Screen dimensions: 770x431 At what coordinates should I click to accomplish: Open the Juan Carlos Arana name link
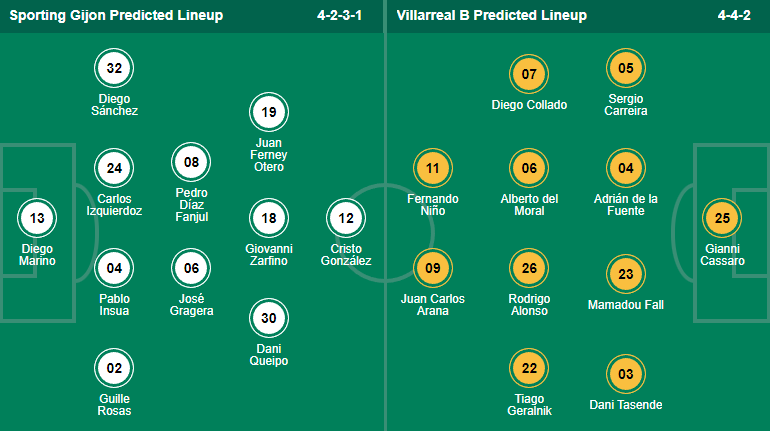433,304
